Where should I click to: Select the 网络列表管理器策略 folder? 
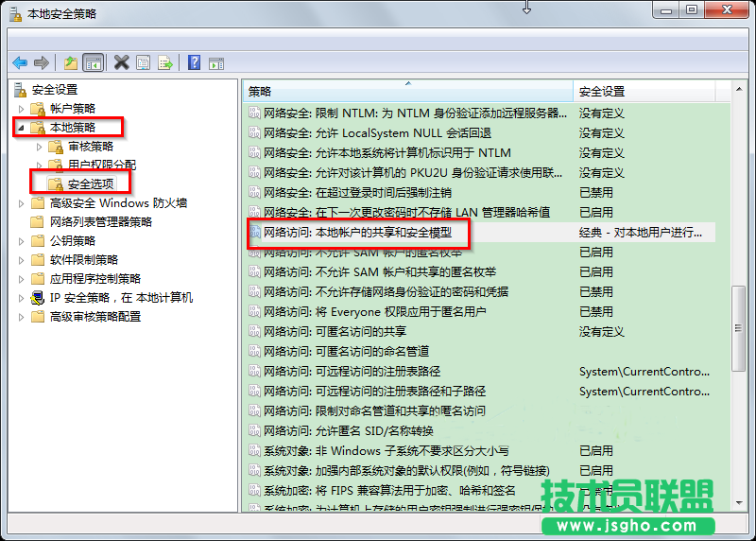[x=101, y=222]
